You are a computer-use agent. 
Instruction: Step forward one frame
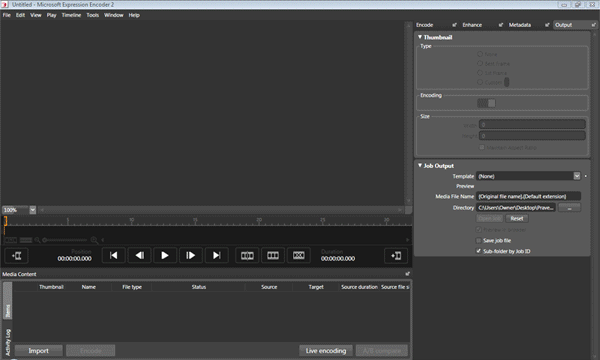[191, 256]
